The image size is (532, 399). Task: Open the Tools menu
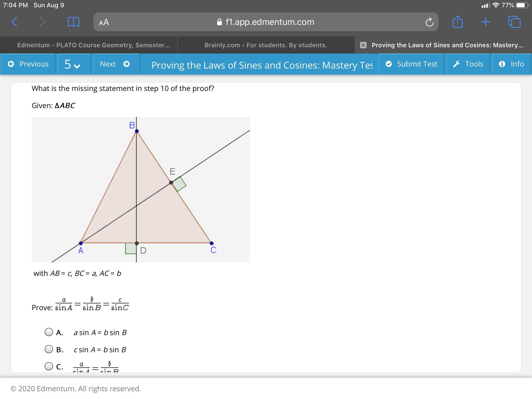coord(468,64)
